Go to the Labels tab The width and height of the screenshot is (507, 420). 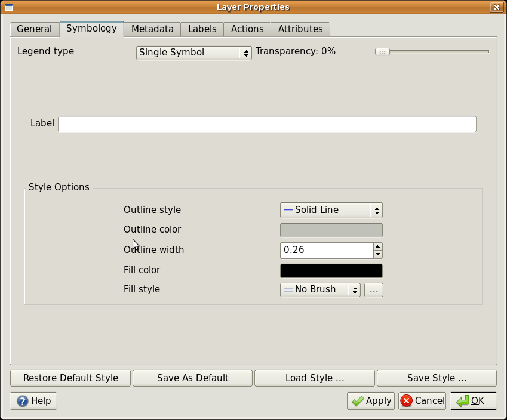coord(202,29)
